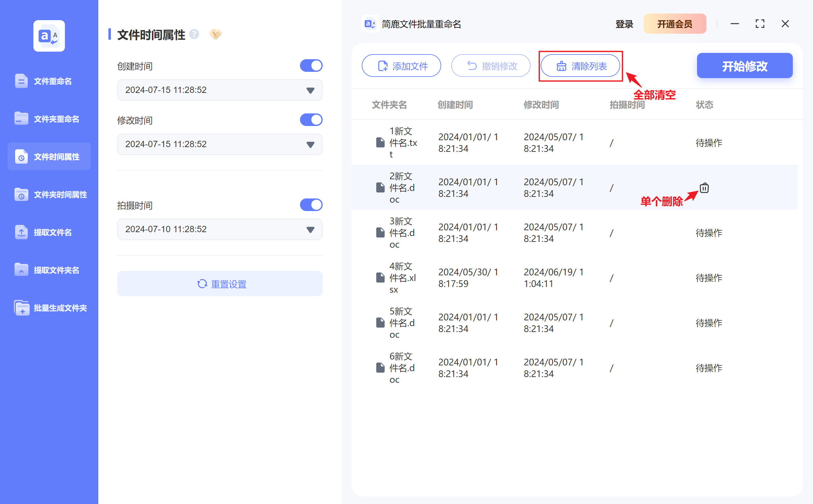The image size is (813, 504).
Task: Click the membership crown badge icon
Action: pos(215,34)
